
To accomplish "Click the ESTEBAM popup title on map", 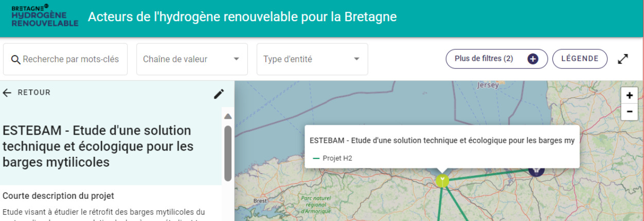I will (x=441, y=140).
